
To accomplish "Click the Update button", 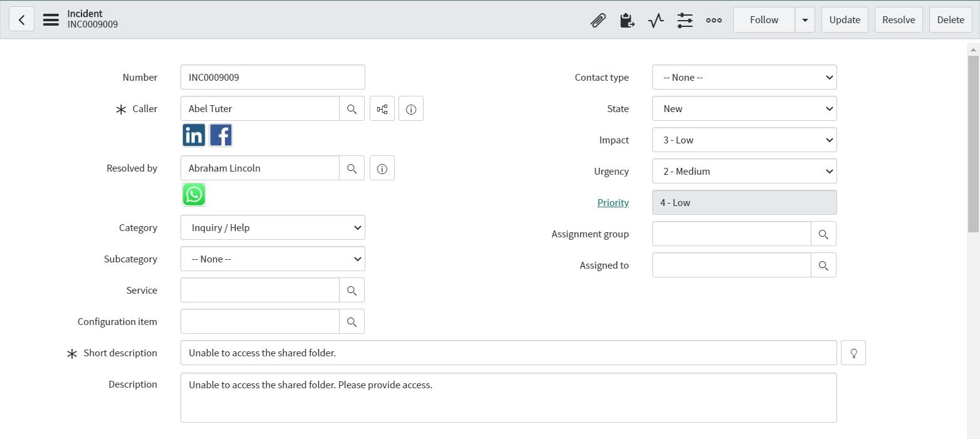I will [x=844, y=20].
